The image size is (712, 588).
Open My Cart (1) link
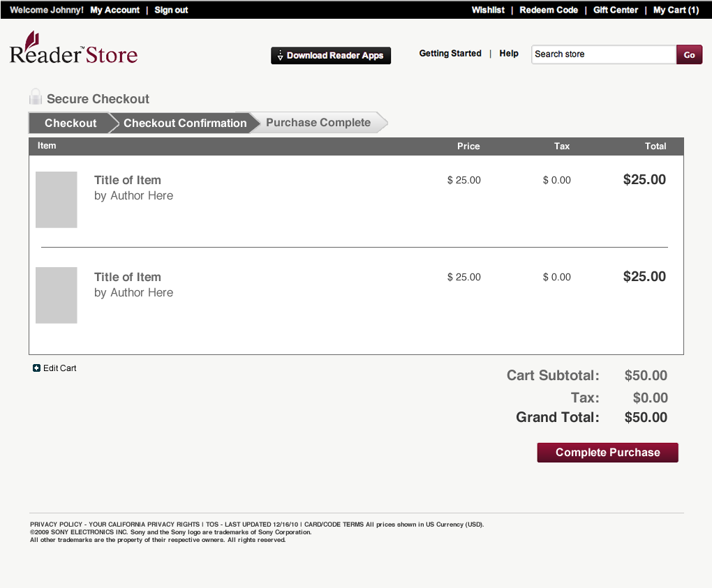tap(676, 10)
